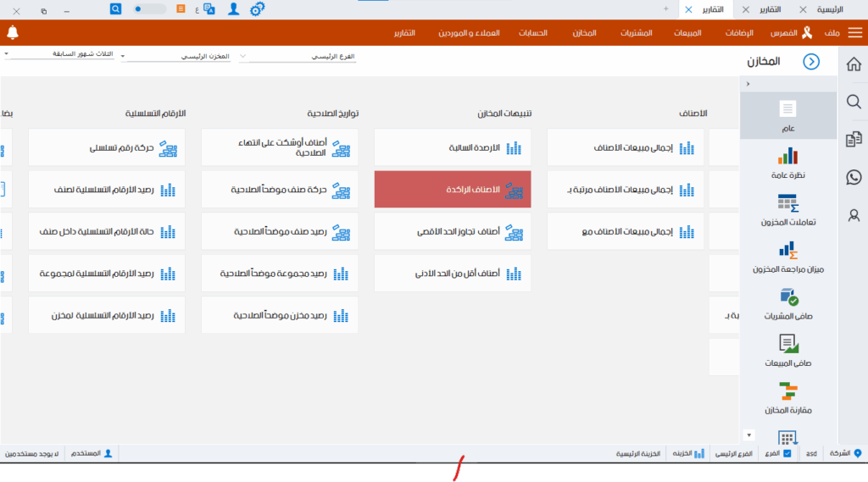
Task: Toggle the الفرع checkbox in status bar
Action: pos(787,454)
